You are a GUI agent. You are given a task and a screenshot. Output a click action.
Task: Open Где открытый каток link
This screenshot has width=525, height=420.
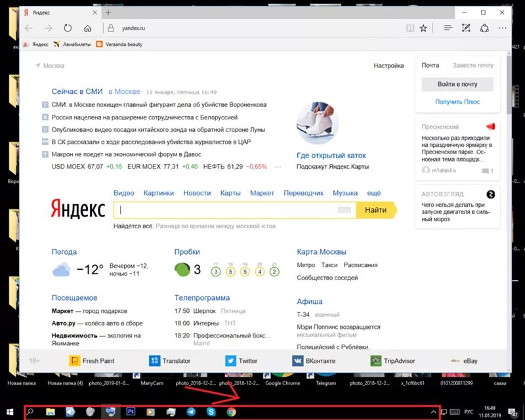click(x=331, y=156)
